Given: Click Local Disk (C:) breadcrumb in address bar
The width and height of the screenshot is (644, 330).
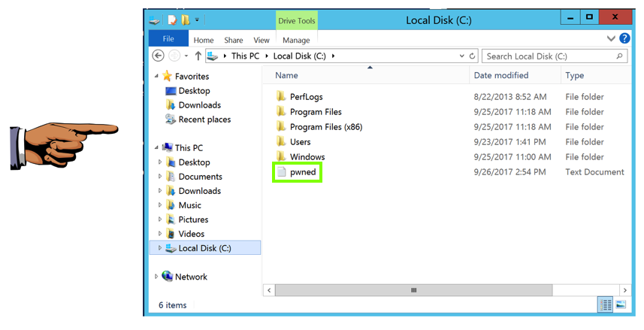Looking at the screenshot, I should tap(299, 56).
